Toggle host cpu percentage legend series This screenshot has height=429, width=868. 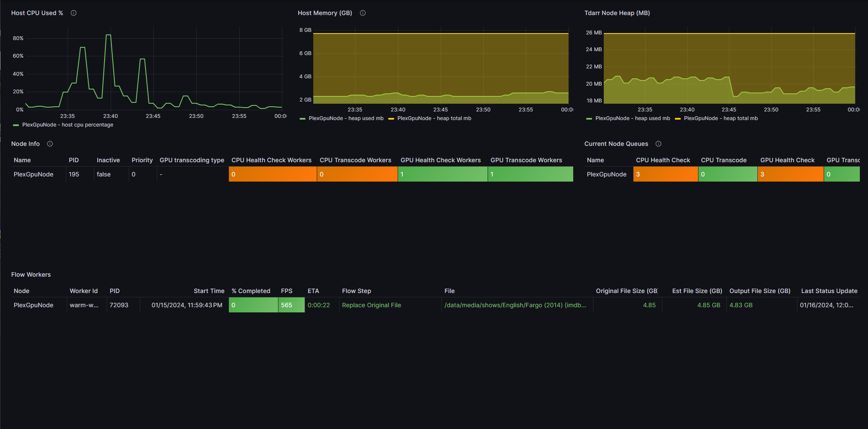pyautogui.click(x=68, y=125)
